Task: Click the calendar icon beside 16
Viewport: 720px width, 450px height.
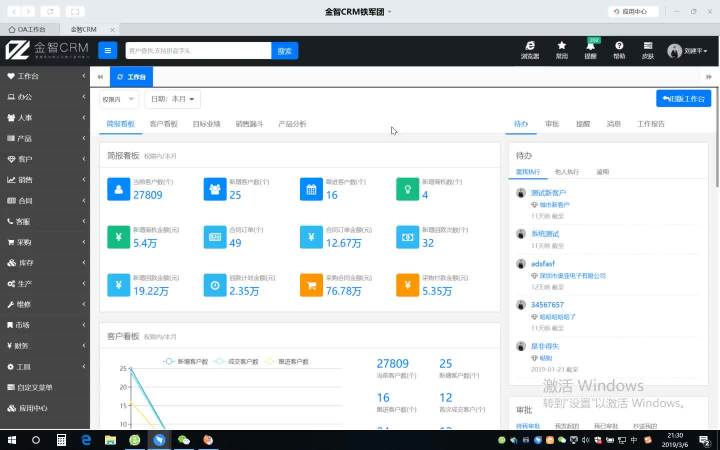Action: point(311,189)
